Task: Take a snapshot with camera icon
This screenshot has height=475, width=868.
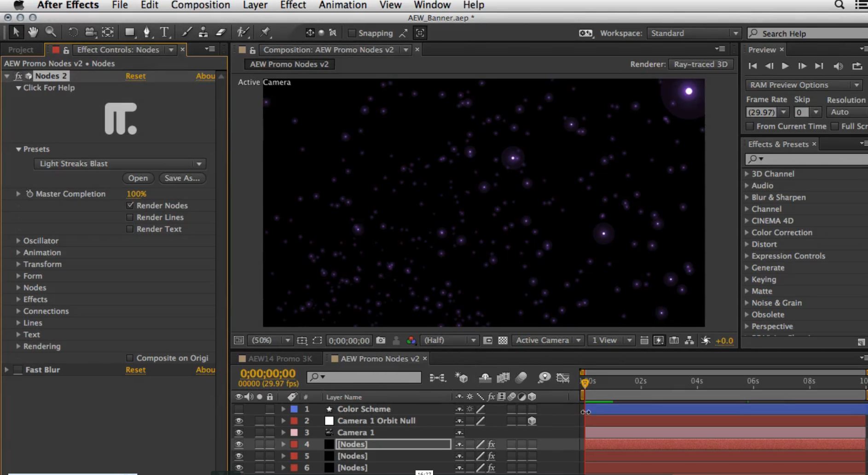Action: [x=381, y=340]
